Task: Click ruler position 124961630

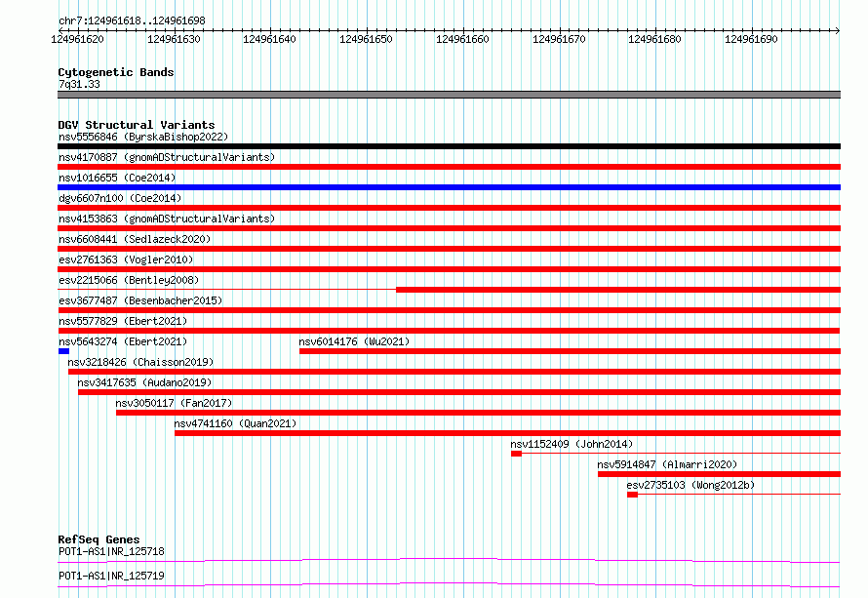Action: (174, 39)
